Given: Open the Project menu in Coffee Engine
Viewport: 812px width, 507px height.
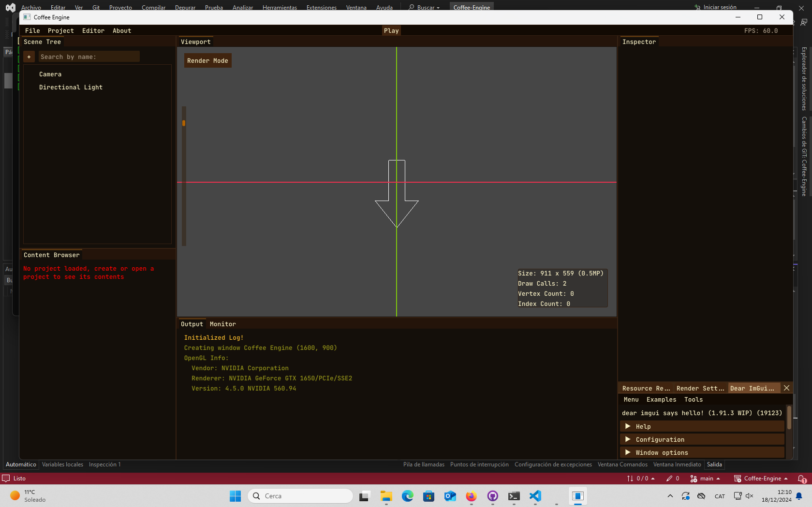Looking at the screenshot, I should pyautogui.click(x=61, y=30).
